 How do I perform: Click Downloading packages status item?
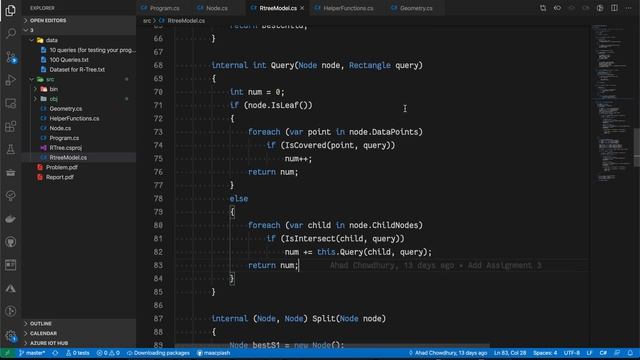pyautogui.click(x=158, y=353)
